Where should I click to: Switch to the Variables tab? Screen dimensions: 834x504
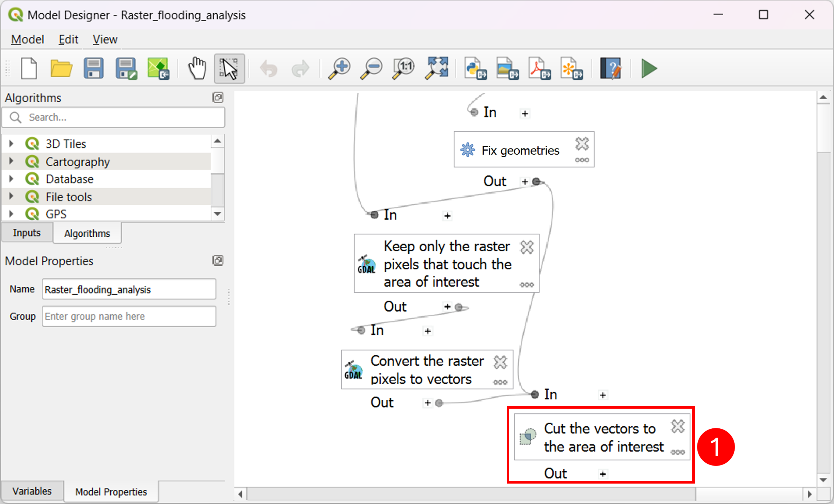click(32, 491)
